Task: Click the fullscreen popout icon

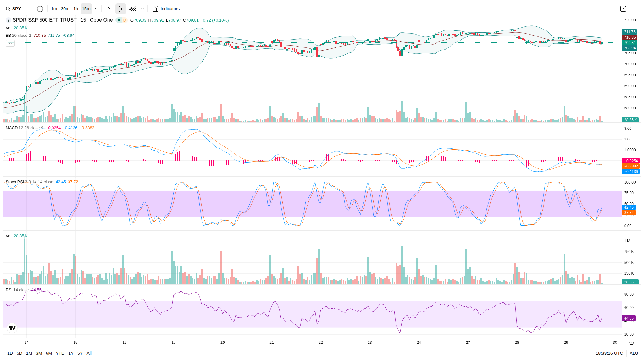Action: (x=623, y=9)
